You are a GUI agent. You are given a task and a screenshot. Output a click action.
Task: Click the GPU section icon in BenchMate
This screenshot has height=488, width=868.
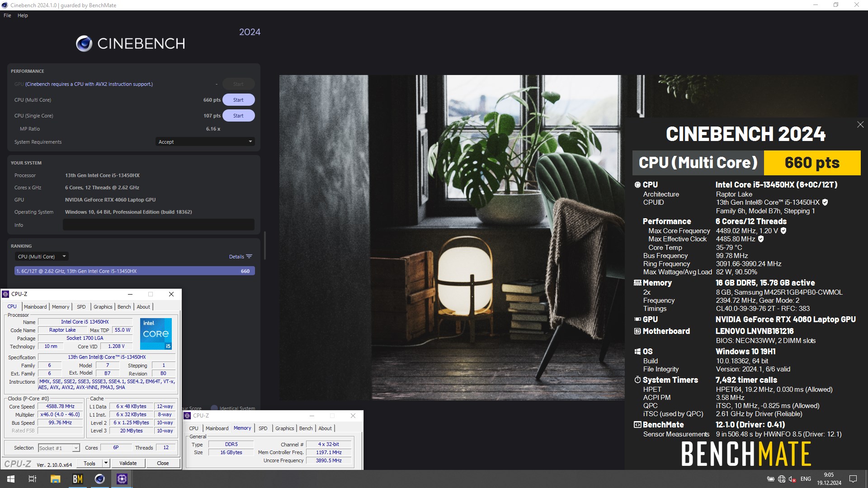(637, 319)
